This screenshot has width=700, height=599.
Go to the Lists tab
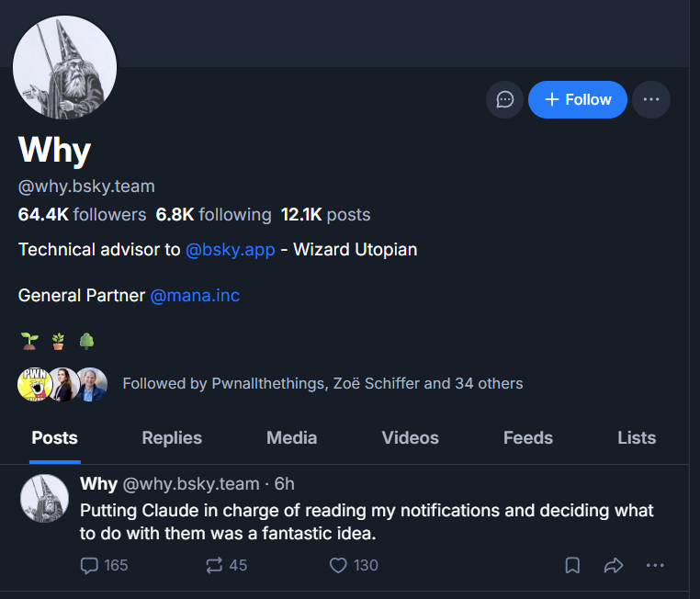tap(637, 438)
